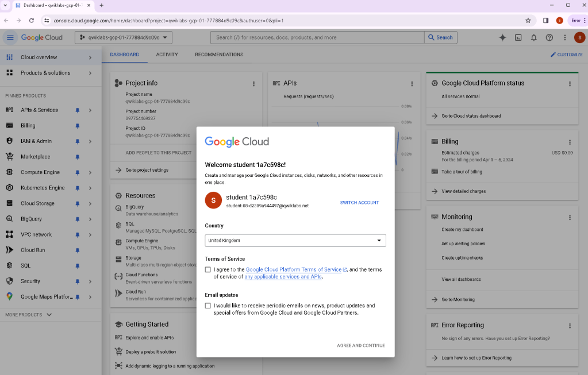Click View detailed charges link
Viewport: 588px width, 375px height.
[463, 191]
